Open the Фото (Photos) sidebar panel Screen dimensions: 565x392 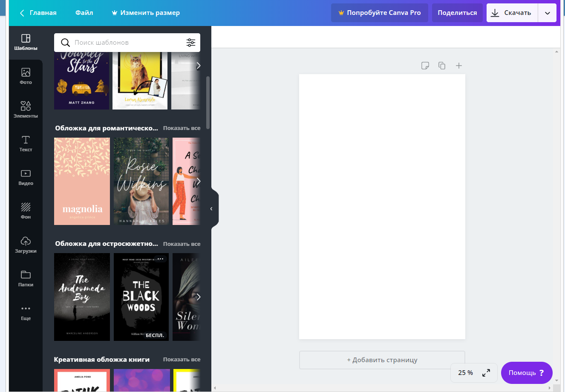point(26,76)
